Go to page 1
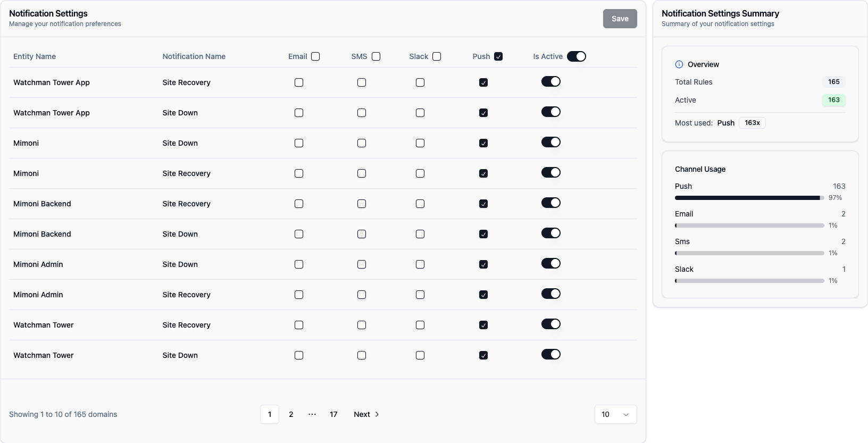Image resolution: width=868 pixels, height=443 pixels. 270,414
